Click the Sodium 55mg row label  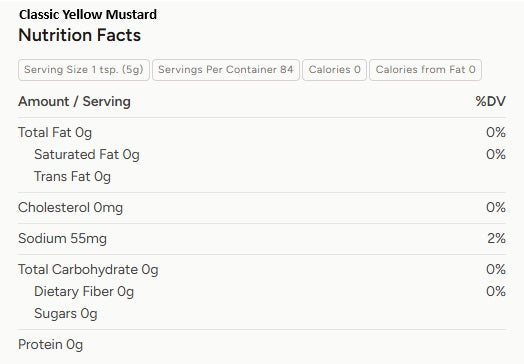pos(62,239)
